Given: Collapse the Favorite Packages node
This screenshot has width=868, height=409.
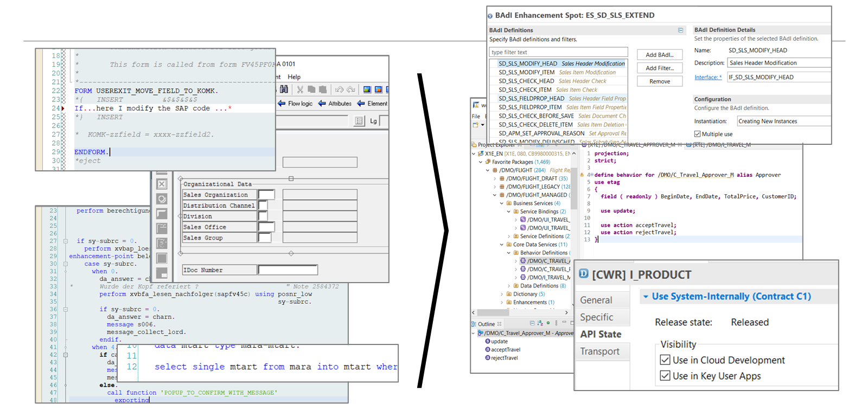Looking at the screenshot, I should [481, 162].
